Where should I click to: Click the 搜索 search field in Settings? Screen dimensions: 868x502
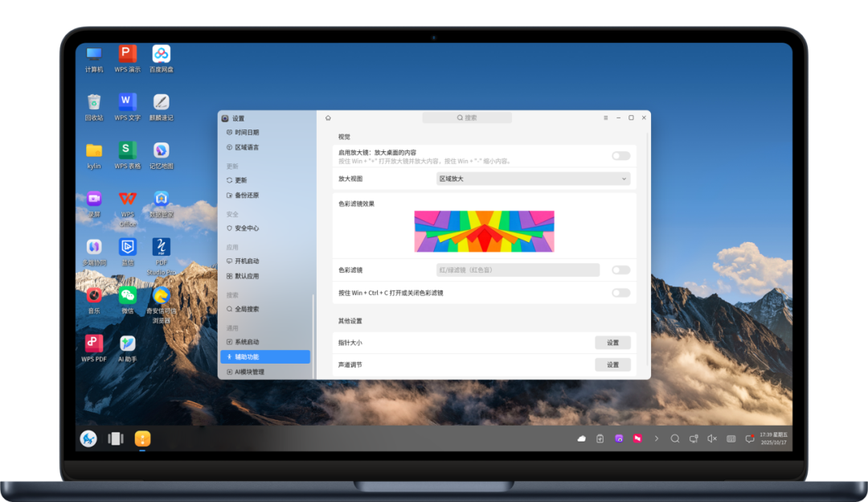[x=467, y=117]
